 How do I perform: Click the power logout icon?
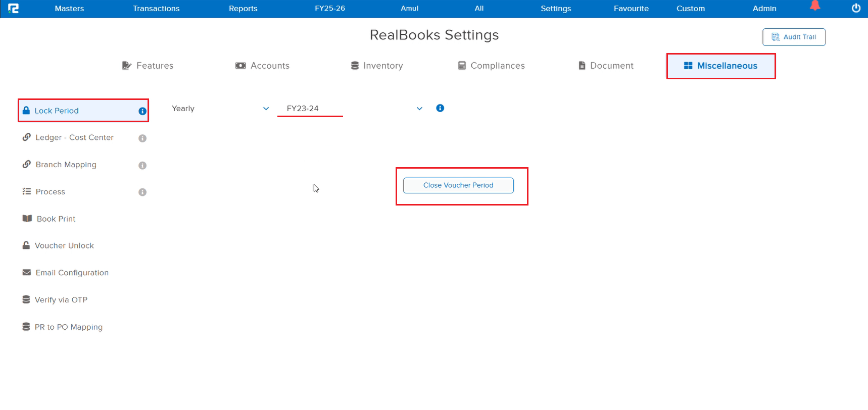856,8
